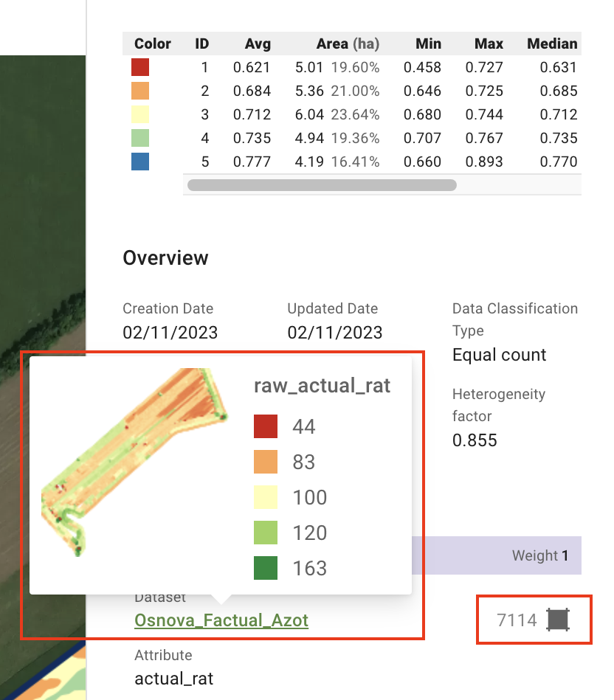
Task: Click the 7114 count value
Action: (517, 620)
